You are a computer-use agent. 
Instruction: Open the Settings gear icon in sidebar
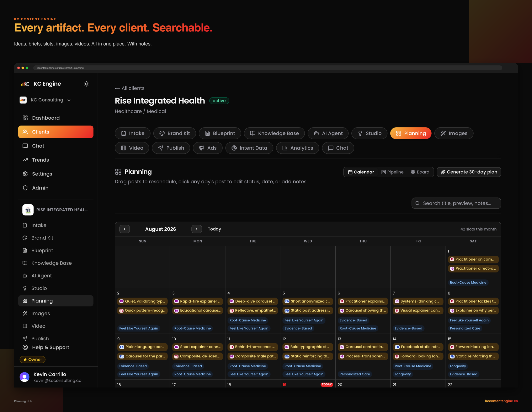click(x=25, y=174)
